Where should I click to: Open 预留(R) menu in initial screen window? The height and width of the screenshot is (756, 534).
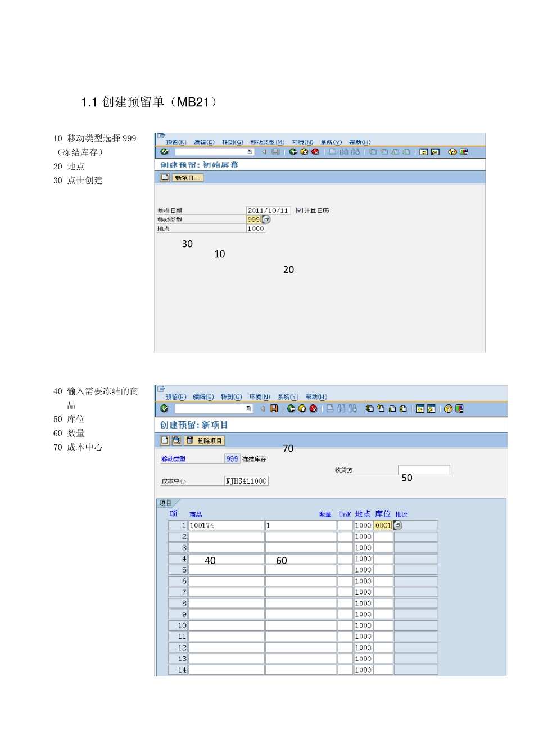pyautogui.click(x=175, y=142)
